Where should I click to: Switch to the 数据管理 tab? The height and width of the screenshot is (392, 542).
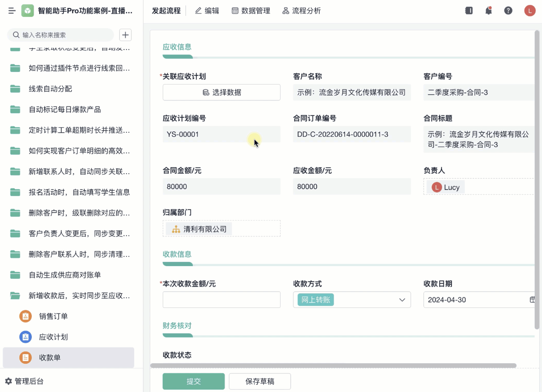pyautogui.click(x=251, y=10)
